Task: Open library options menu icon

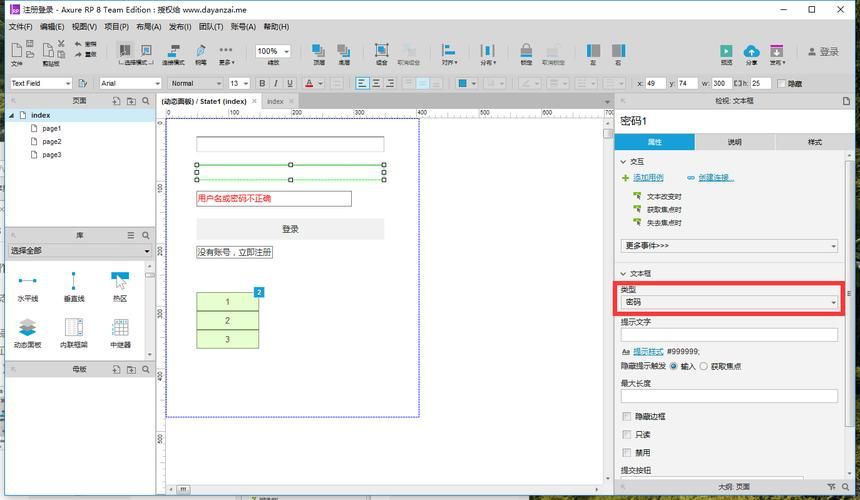Action: click(x=131, y=235)
